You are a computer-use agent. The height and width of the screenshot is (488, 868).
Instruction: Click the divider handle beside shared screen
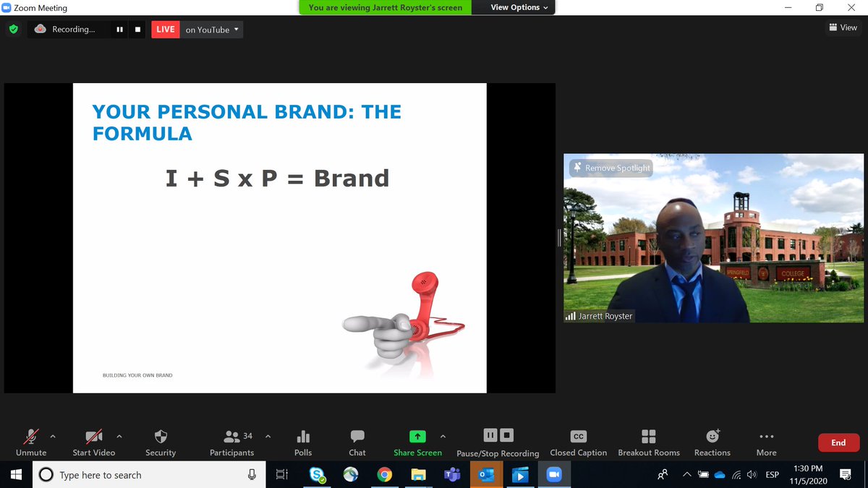coord(560,238)
